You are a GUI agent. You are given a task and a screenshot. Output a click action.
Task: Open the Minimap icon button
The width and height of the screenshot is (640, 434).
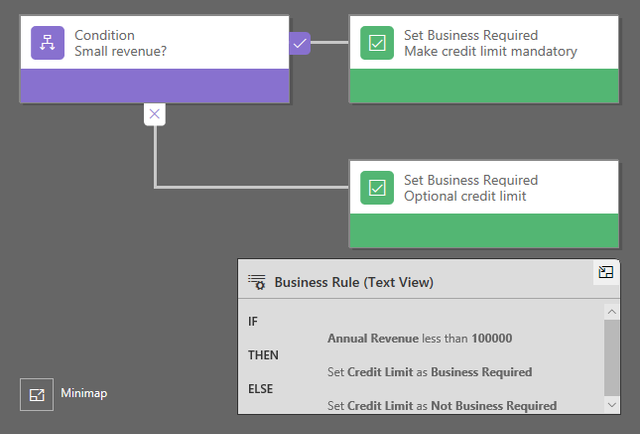click(37, 394)
